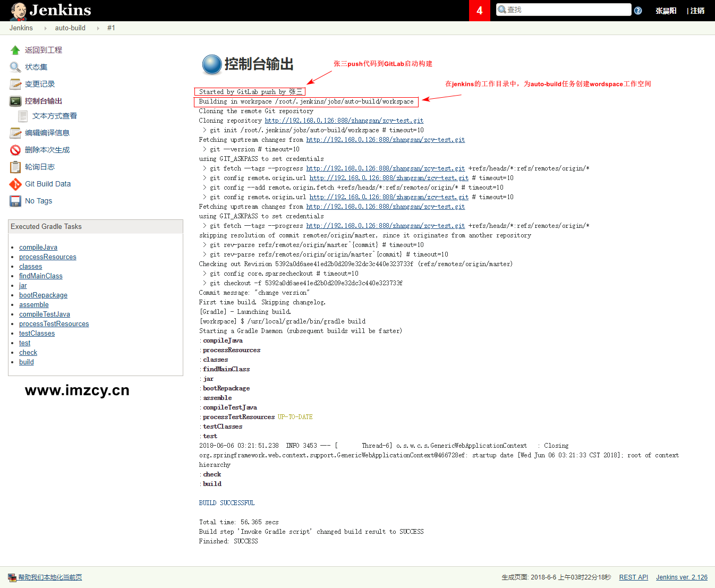Click the green up-arrow back to project icon

click(x=15, y=50)
